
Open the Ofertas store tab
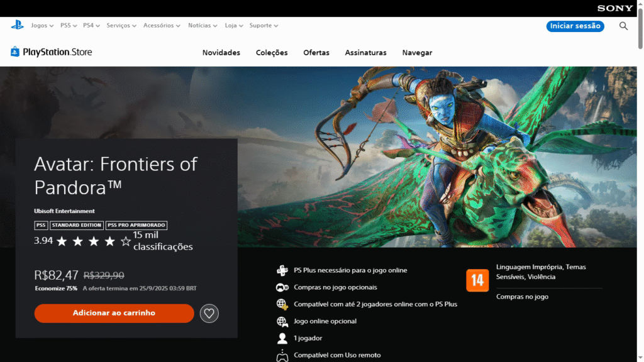[316, 53]
